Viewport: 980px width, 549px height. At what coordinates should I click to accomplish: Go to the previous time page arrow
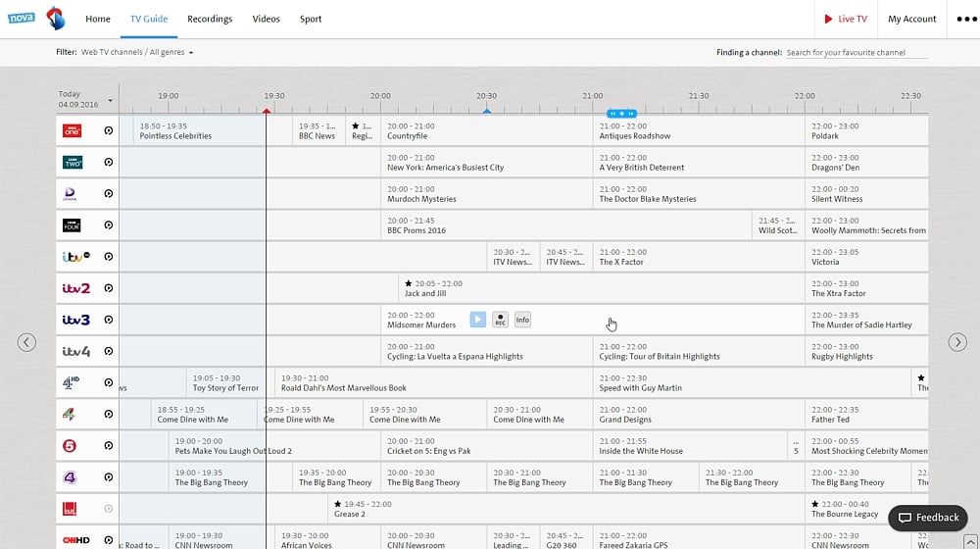26,342
